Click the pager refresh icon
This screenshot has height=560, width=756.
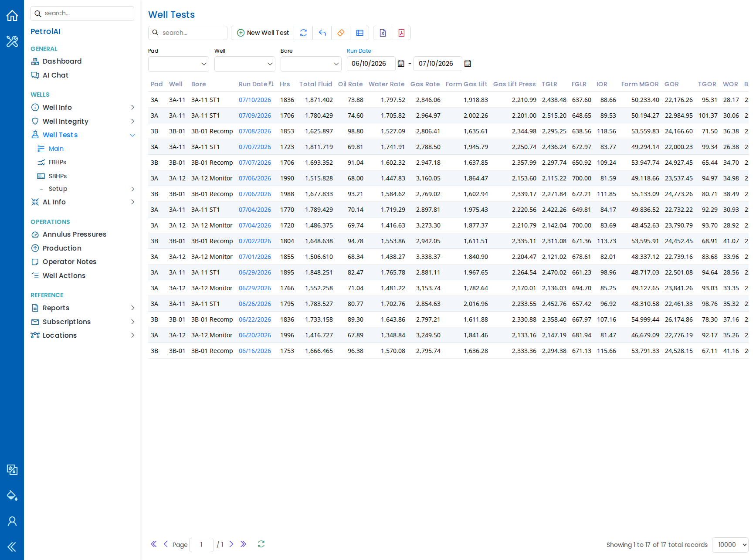pyautogui.click(x=261, y=544)
